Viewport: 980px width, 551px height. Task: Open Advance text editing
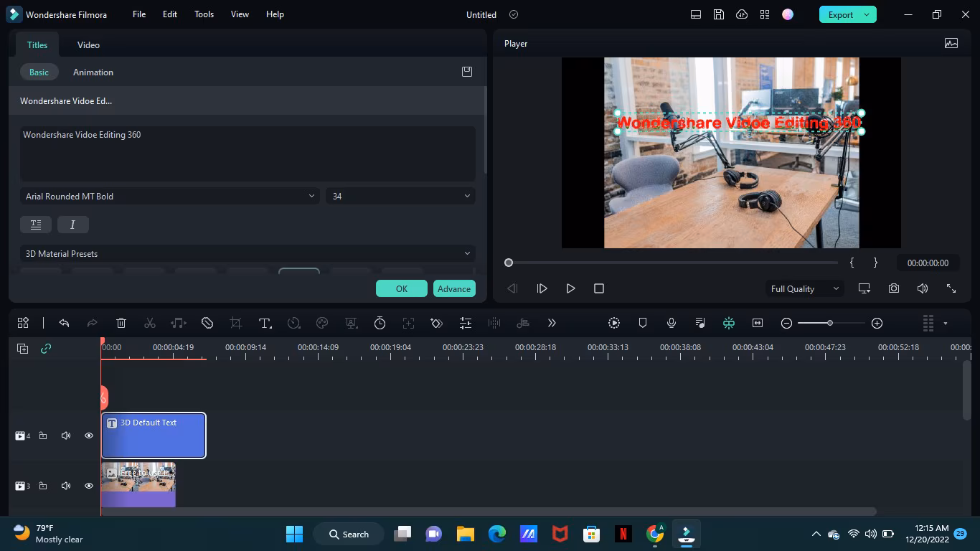coord(454,288)
